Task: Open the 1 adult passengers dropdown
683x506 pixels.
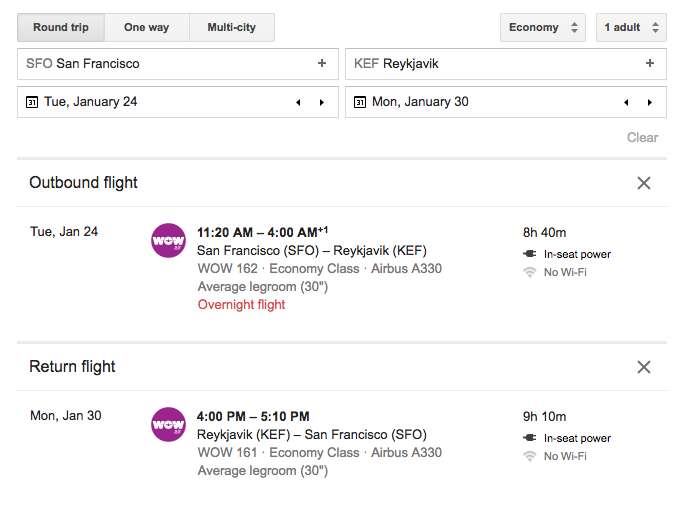Action: coord(631,27)
